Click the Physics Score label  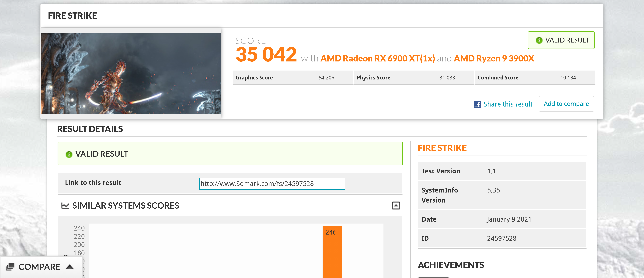[373, 78]
